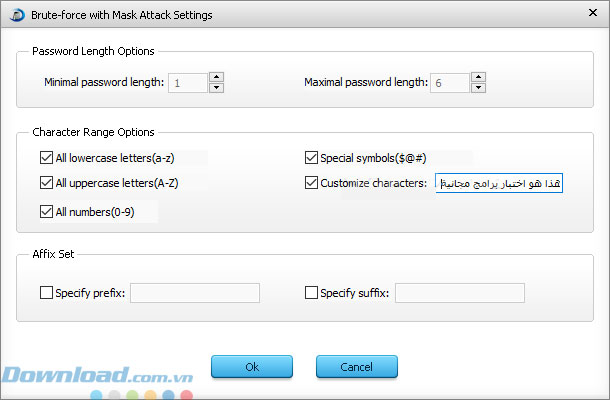Click the minimal password length field
The image size is (610, 400).
(187, 82)
